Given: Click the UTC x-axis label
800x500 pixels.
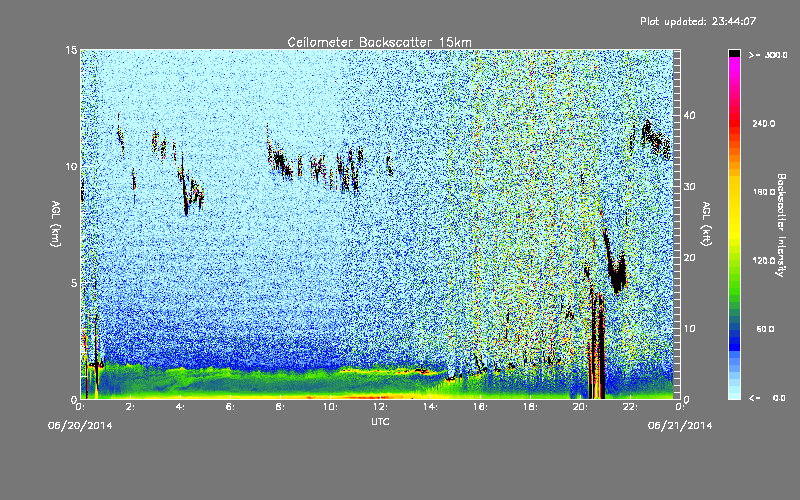Looking at the screenshot, I should pyautogui.click(x=380, y=422).
